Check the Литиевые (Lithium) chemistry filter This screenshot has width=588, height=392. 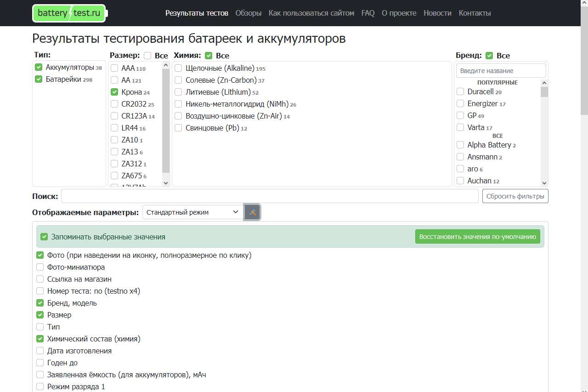tap(178, 92)
